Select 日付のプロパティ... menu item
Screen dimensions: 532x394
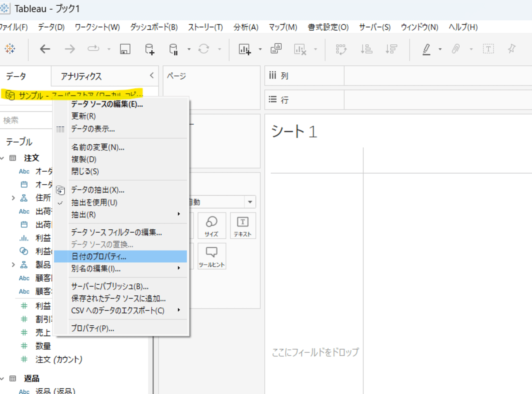[120, 256]
